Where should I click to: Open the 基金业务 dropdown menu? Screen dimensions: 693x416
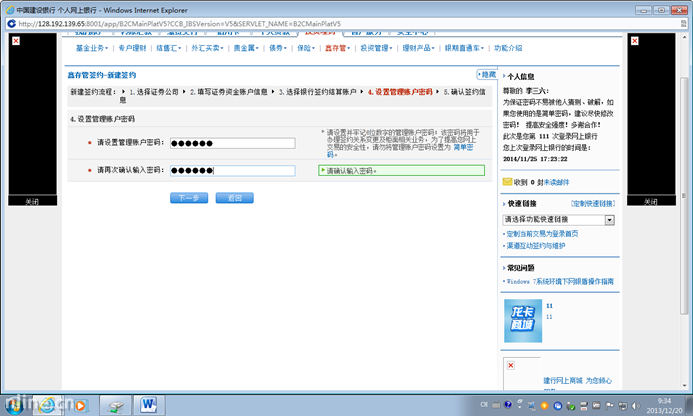coord(92,48)
